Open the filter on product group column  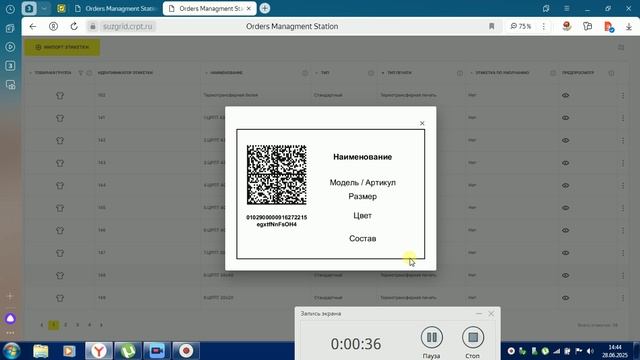81,73
